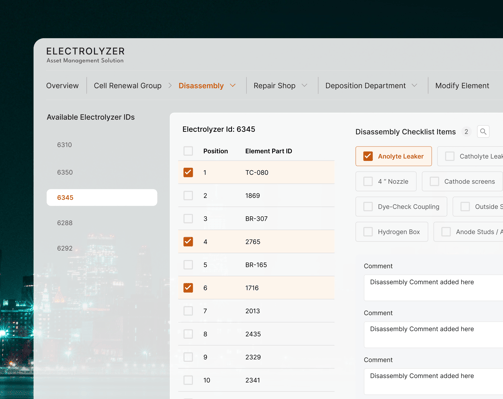
Task: Check the Outside checklist item
Action: 465,206
